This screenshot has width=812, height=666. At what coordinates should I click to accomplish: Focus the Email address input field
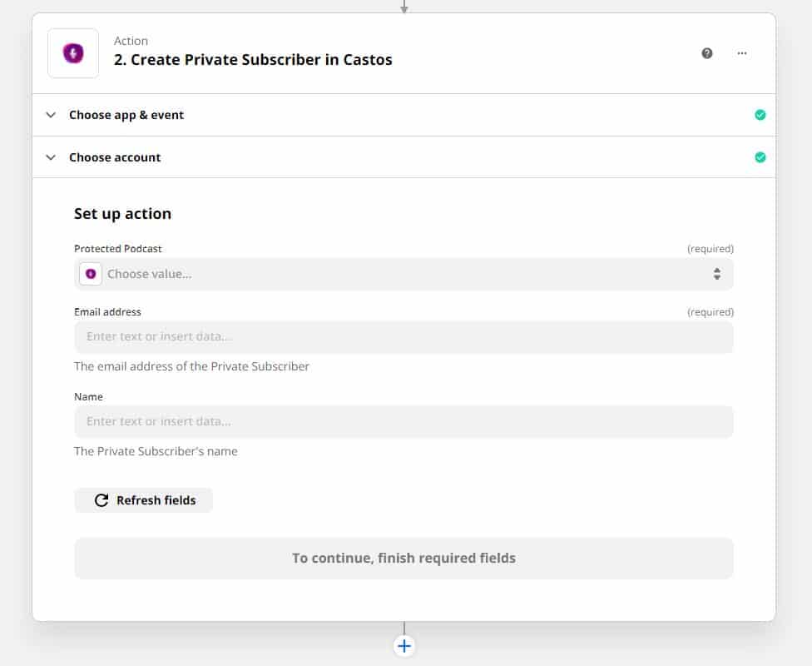click(404, 337)
